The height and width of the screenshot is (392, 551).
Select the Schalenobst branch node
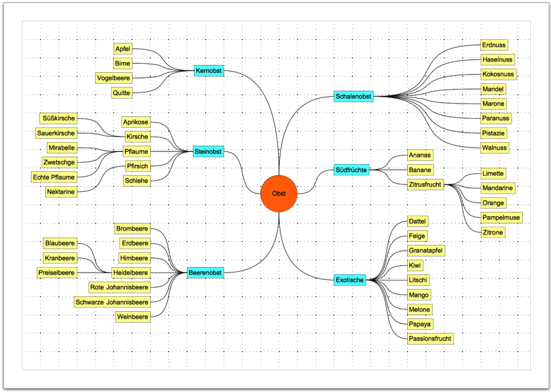(x=354, y=96)
